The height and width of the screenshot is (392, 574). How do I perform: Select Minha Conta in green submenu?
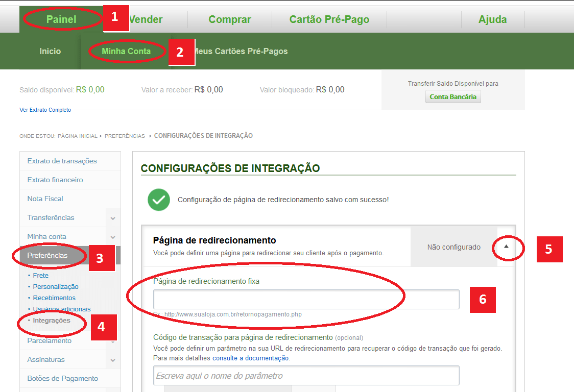point(126,51)
